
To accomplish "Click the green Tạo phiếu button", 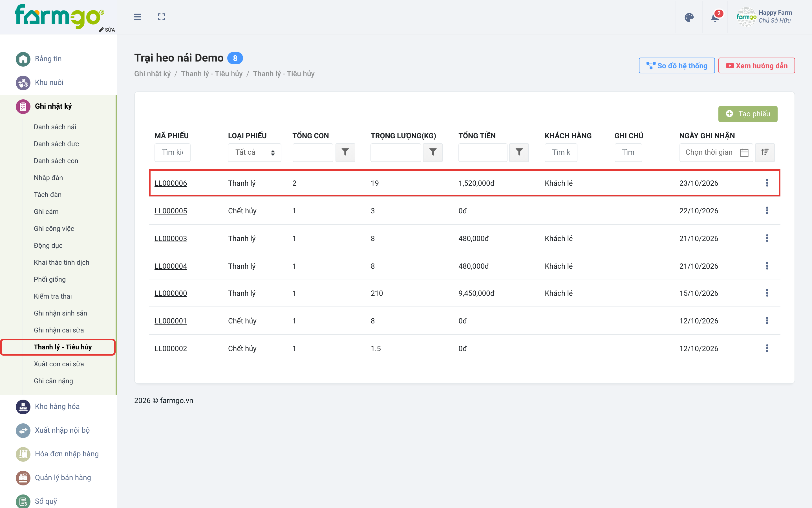I will click(748, 114).
